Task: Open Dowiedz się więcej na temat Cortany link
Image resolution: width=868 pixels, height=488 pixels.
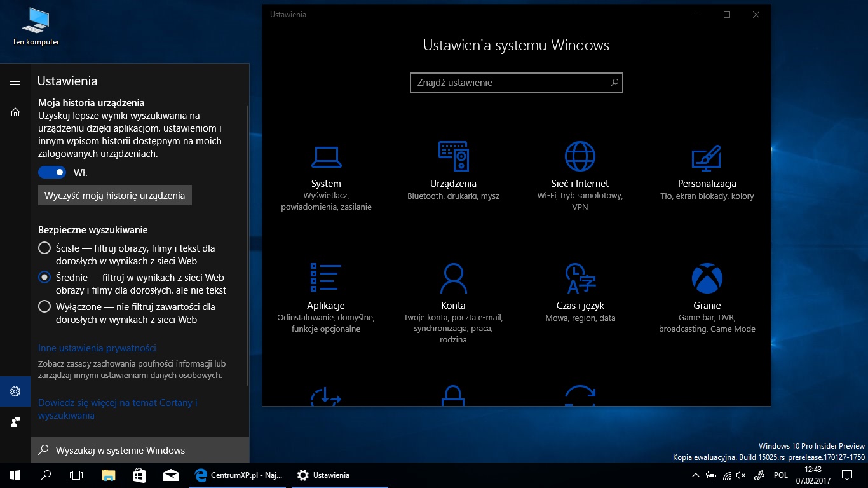Action: (x=118, y=409)
